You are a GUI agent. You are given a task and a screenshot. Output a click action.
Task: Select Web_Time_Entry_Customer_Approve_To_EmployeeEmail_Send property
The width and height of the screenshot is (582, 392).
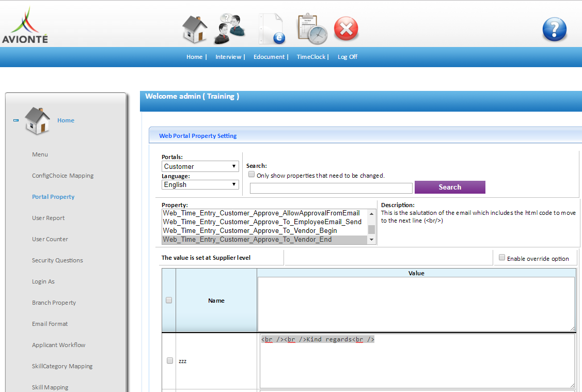[x=264, y=222]
